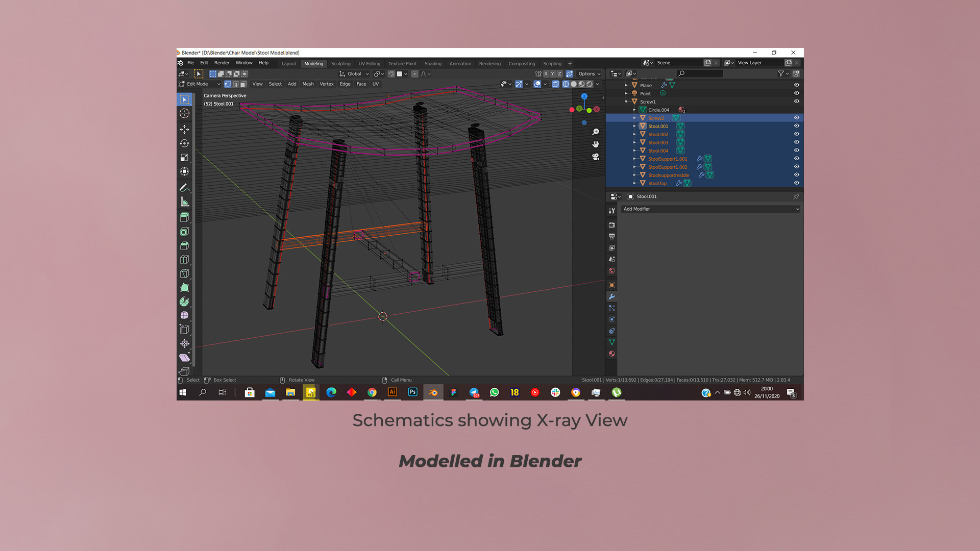Pick the Loop Cut tool
Viewport: 980px width, 551px height.
tap(184, 260)
